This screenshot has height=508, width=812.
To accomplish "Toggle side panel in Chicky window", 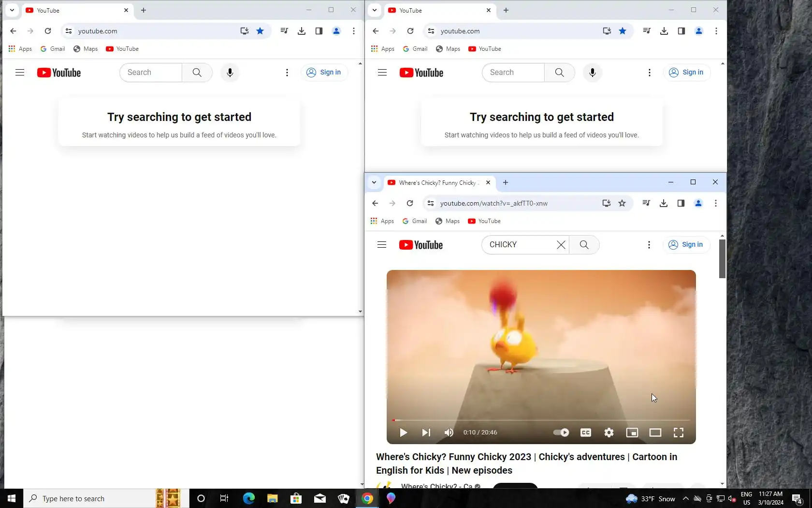I will pos(681,203).
